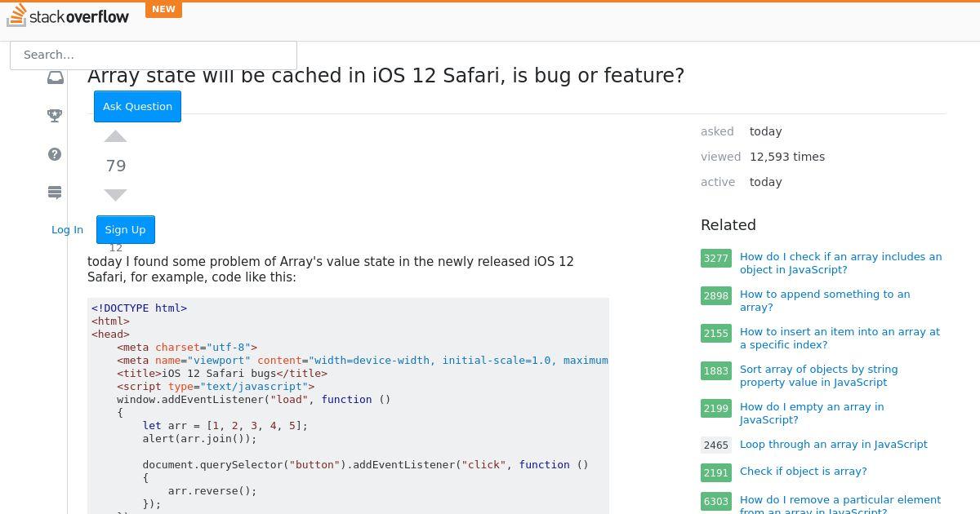Click the 'today' value beside active
Viewport: 980px width, 514px height.
(x=766, y=182)
